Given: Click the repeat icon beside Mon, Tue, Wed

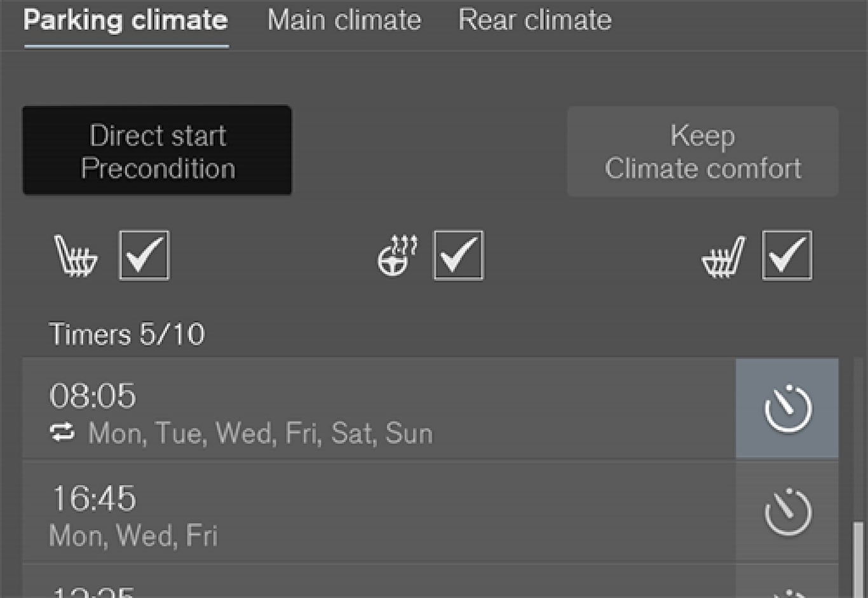Looking at the screenshot, I should point(62,433).
